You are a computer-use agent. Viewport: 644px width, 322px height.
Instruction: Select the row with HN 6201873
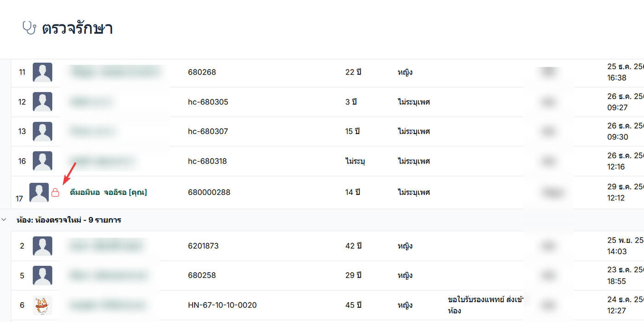pos(203,246)
